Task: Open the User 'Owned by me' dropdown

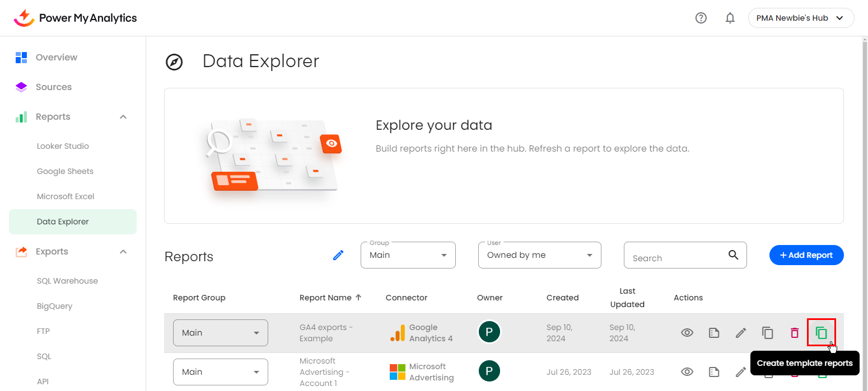Action: pyautogui.click(x=539, y=255)
